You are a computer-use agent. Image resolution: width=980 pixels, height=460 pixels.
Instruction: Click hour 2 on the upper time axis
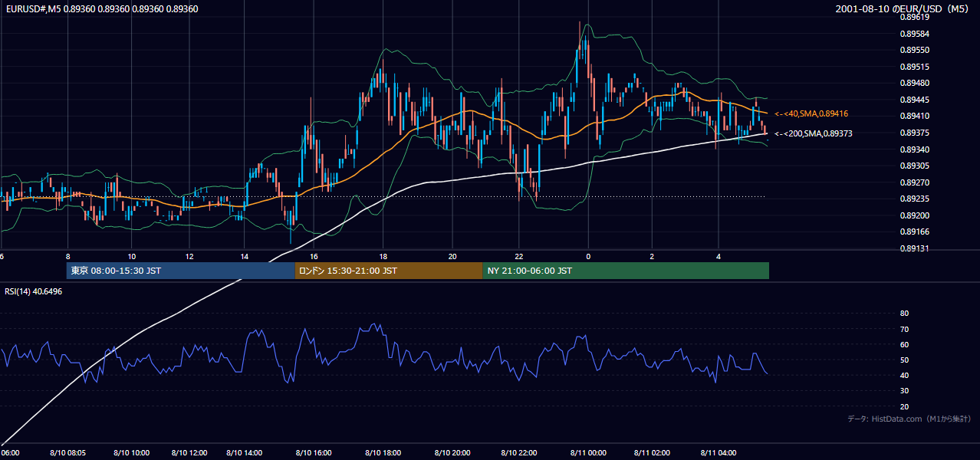pyautogui.click(x=652, y=256)
